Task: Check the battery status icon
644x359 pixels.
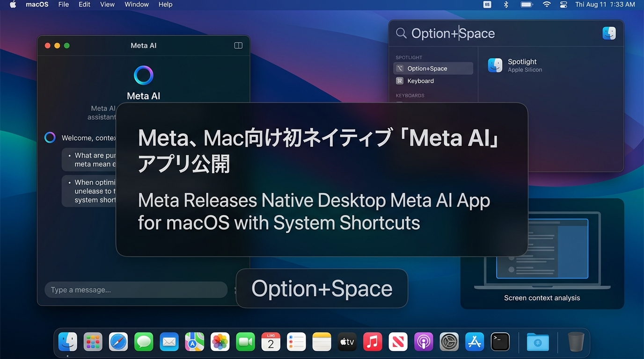Action: click(527, 5)
